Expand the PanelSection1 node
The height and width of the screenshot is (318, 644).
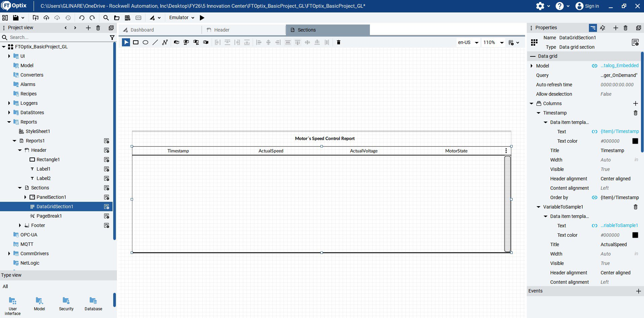tap(25, 197)
